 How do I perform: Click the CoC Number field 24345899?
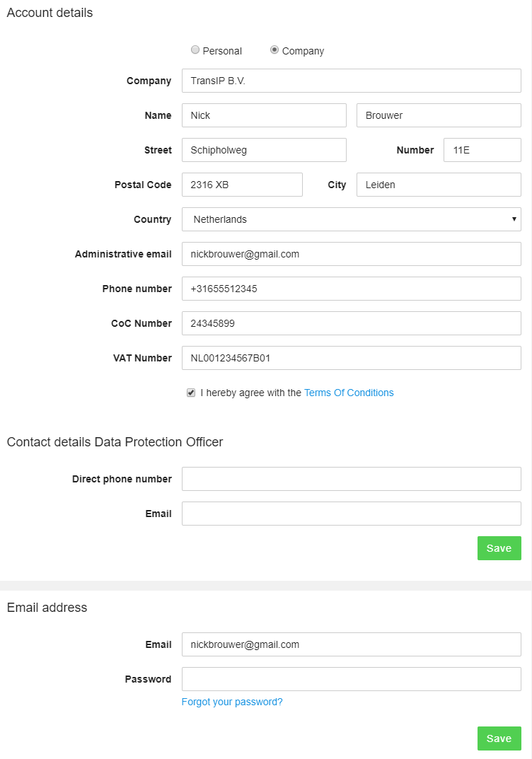[352, 323]
